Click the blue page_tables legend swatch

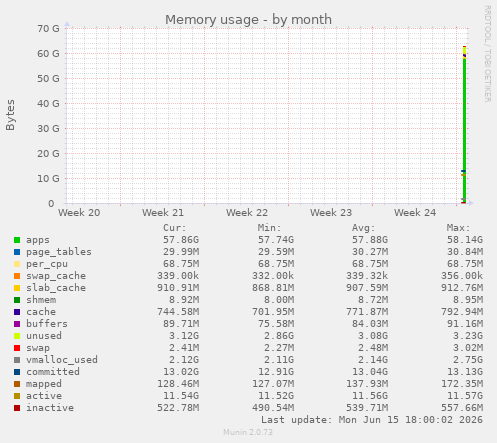17,252
